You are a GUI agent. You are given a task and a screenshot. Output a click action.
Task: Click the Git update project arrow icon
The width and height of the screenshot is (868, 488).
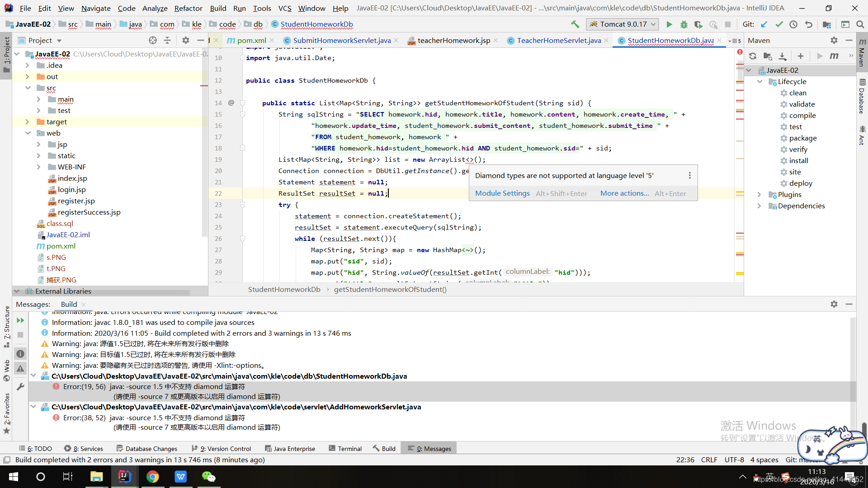[x=764, y=24]
